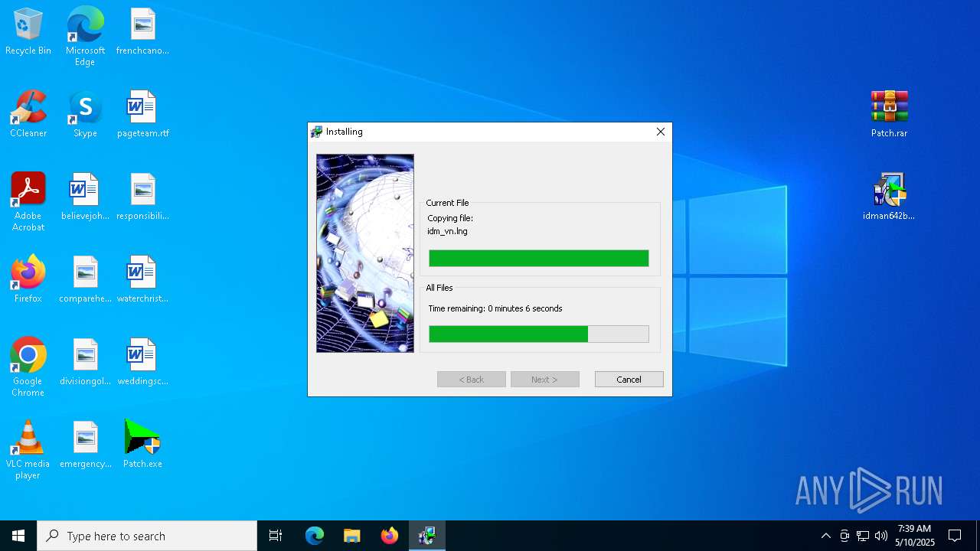
Task: Click the Type here to search box
Action: pos(147,536)
